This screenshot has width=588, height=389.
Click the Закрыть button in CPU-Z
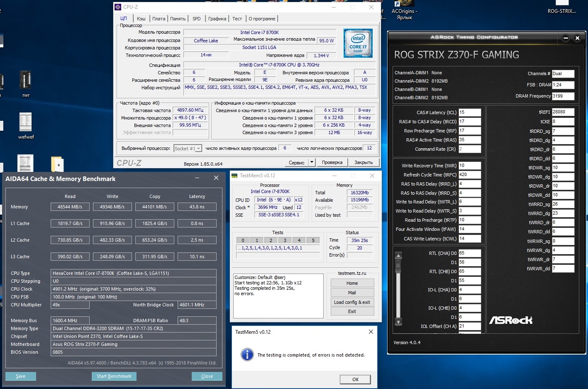(364, 162)
